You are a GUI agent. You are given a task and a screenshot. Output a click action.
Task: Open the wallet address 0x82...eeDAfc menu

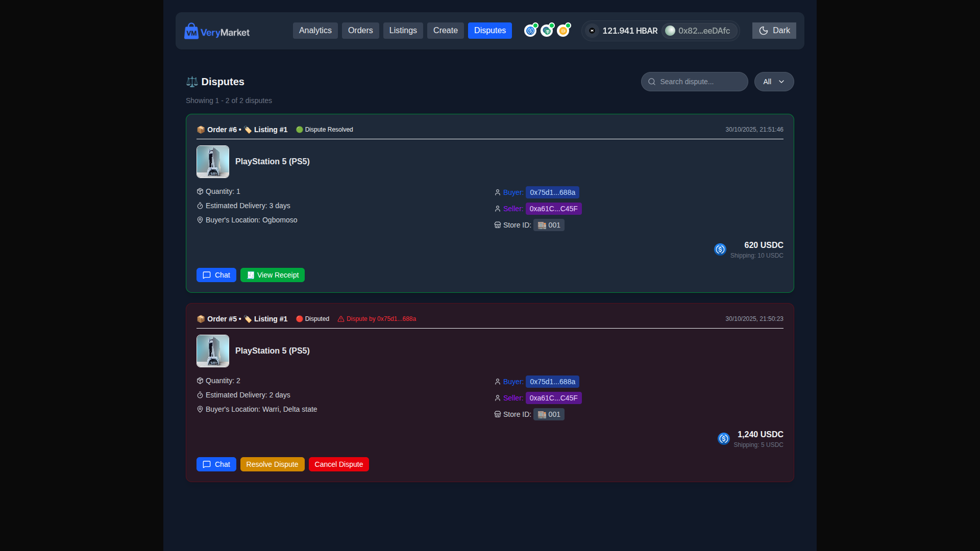coord(699,31)
